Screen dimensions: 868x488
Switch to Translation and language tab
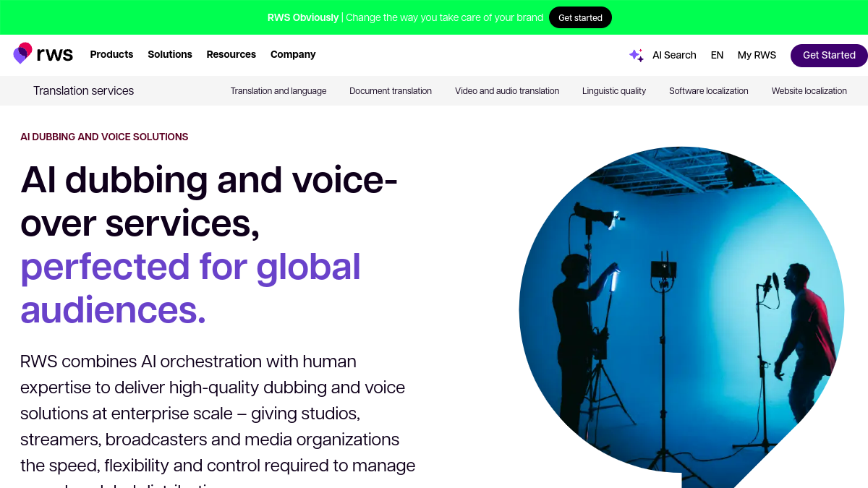point(278,91)
